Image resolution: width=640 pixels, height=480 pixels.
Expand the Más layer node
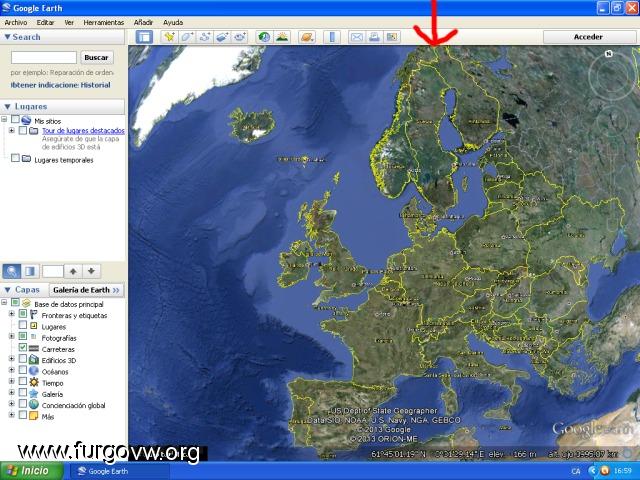pos(11,415)
